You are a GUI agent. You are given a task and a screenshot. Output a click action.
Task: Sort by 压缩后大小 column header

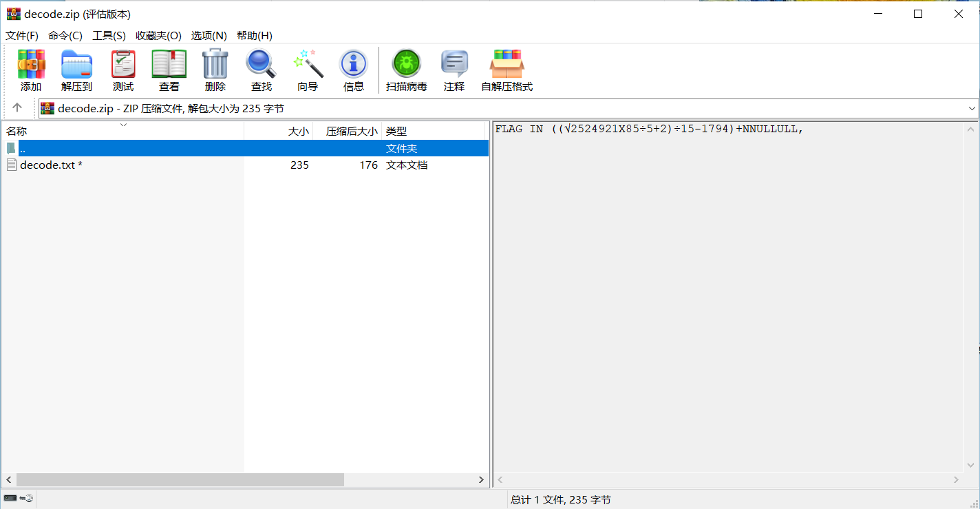(x=352, y=131)
